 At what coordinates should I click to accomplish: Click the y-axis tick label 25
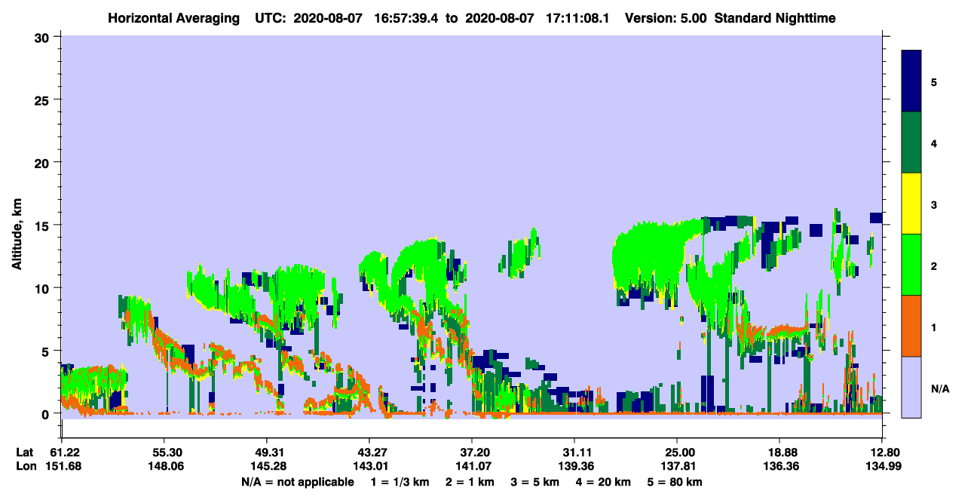pos(41,100)
